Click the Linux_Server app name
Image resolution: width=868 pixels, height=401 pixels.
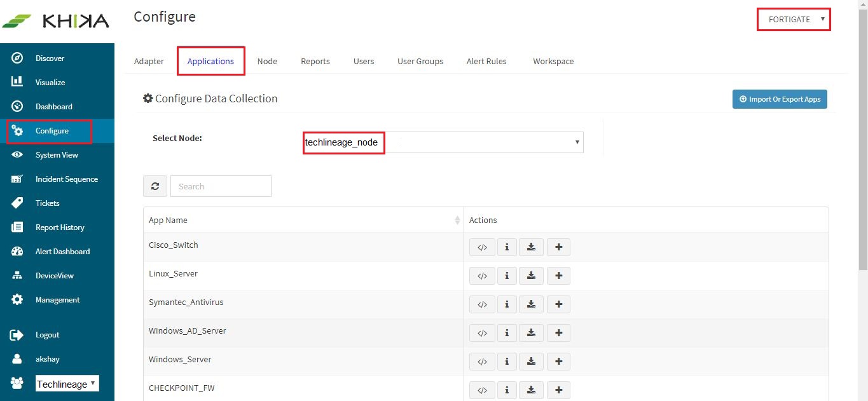tap(173, 273)
